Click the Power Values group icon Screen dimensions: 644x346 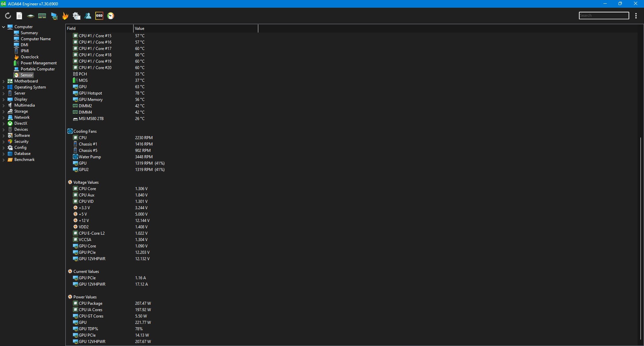pyautogui.click(x=70, y=297)
